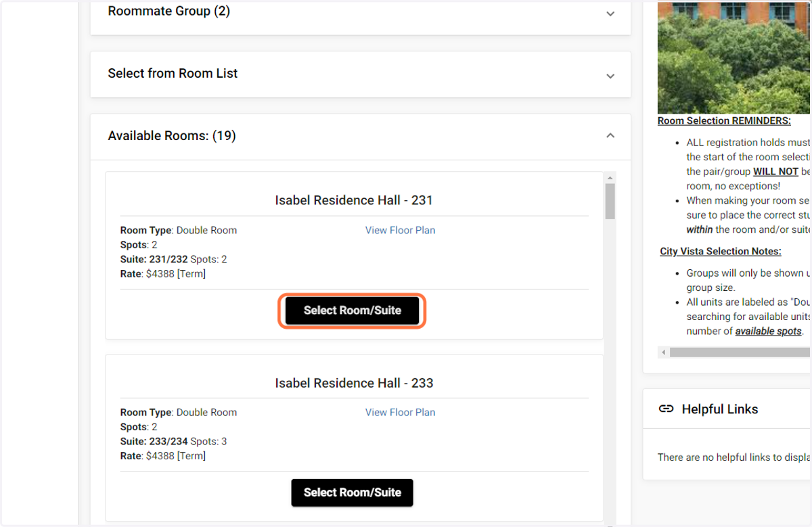Click the room list scroll-up arrow
812x527 pixels.
point(610,177)
